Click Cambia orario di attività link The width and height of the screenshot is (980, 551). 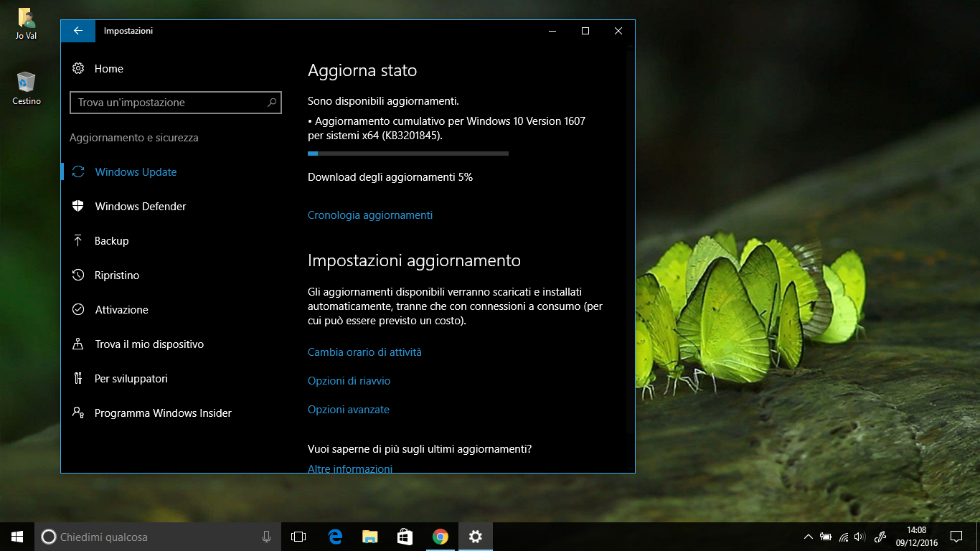click(x=364, y=352)
